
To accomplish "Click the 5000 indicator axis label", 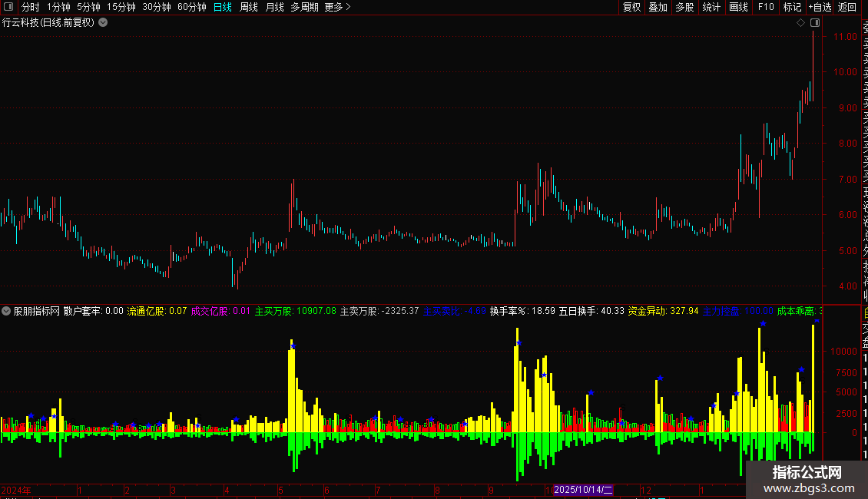I will pyautogui.click(x=846, y=392).
